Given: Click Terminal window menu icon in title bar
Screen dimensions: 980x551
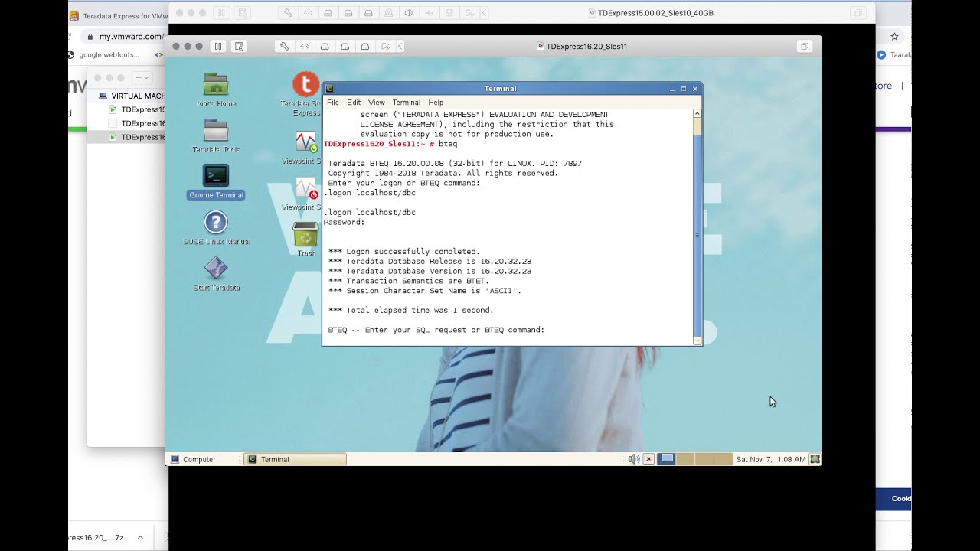Looking at the screenshot, I should pyautogui.click(x=329, y=89).
